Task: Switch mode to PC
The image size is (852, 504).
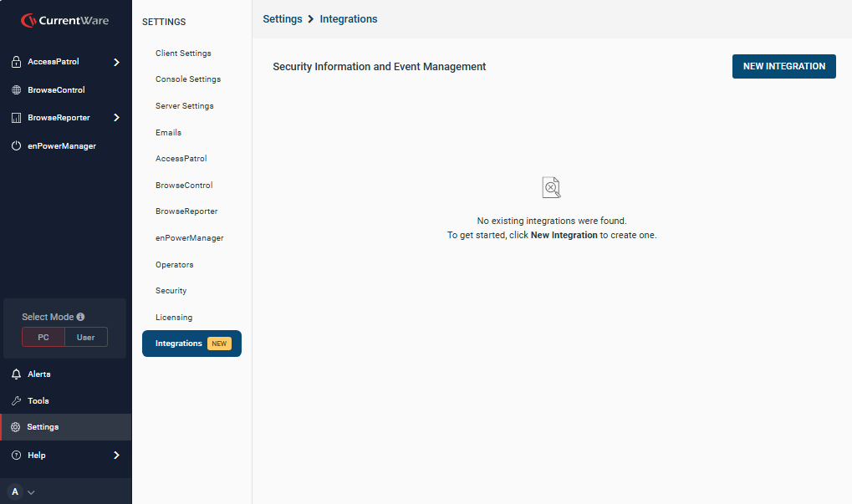Action: (43, 338)
